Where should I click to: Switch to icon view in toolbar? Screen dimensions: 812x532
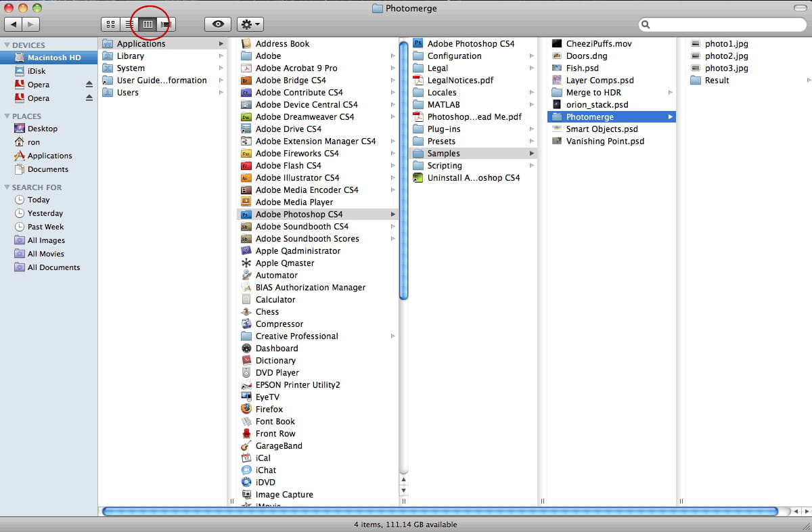click(x=110, y=24)
